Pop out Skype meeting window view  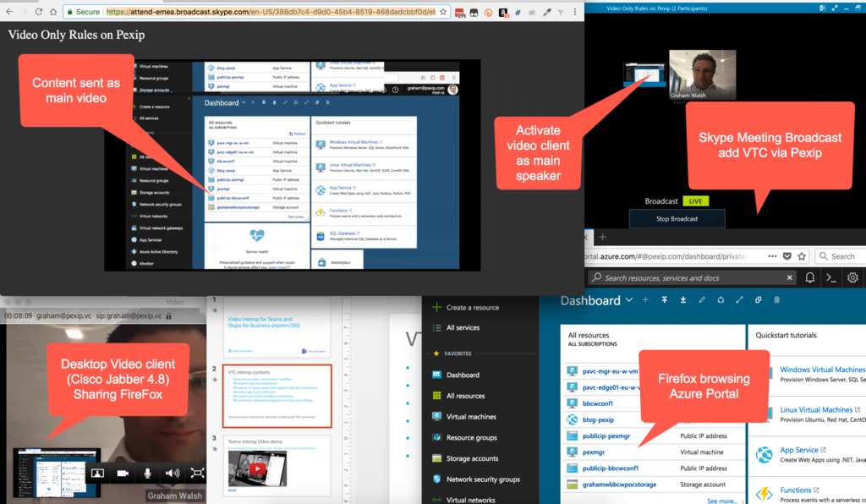coord(822,8)
